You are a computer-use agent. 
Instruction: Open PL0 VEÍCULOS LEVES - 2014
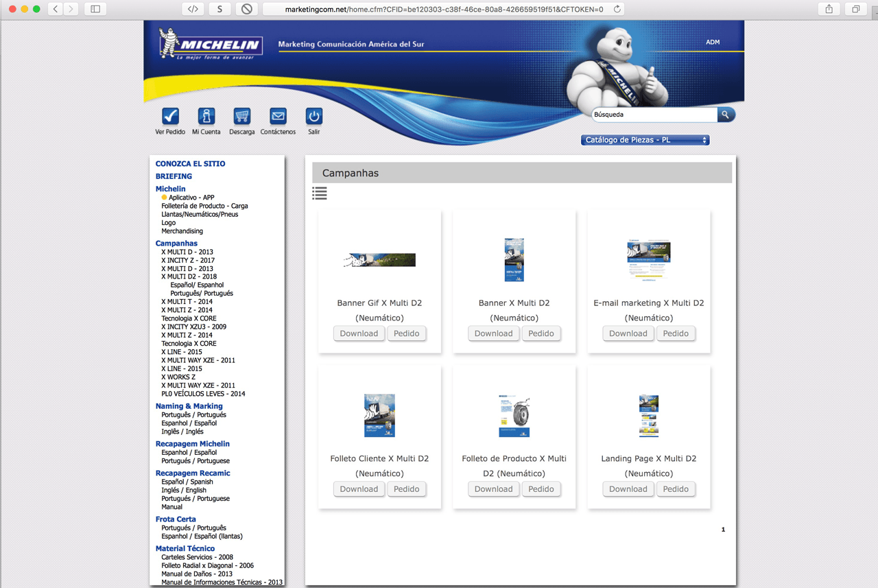tap(203, 394)
